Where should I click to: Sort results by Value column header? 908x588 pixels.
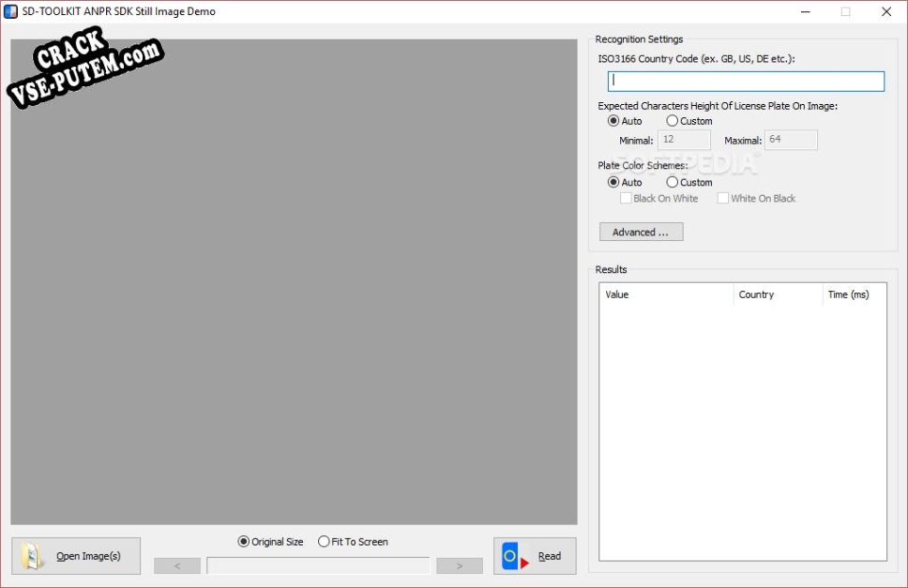click(x=667, y=294)
